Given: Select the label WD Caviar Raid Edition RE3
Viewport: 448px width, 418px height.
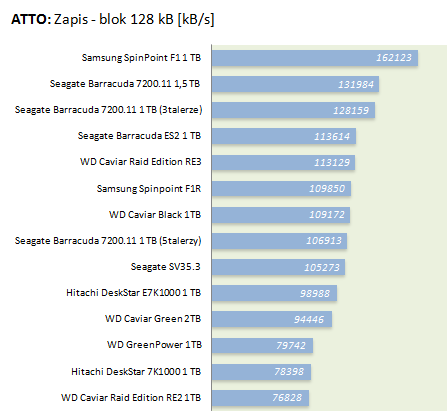Looking at the screenshot, I should (x=141, y=162).
